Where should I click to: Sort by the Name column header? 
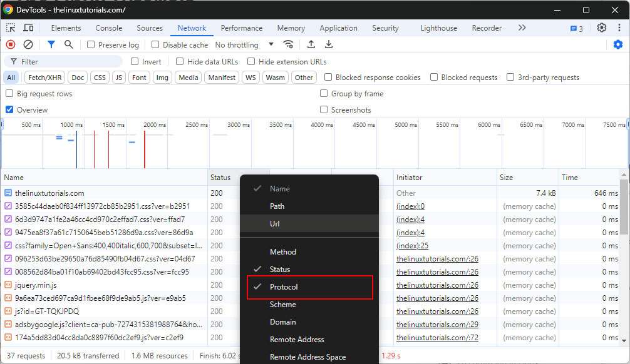coord(104,178)
